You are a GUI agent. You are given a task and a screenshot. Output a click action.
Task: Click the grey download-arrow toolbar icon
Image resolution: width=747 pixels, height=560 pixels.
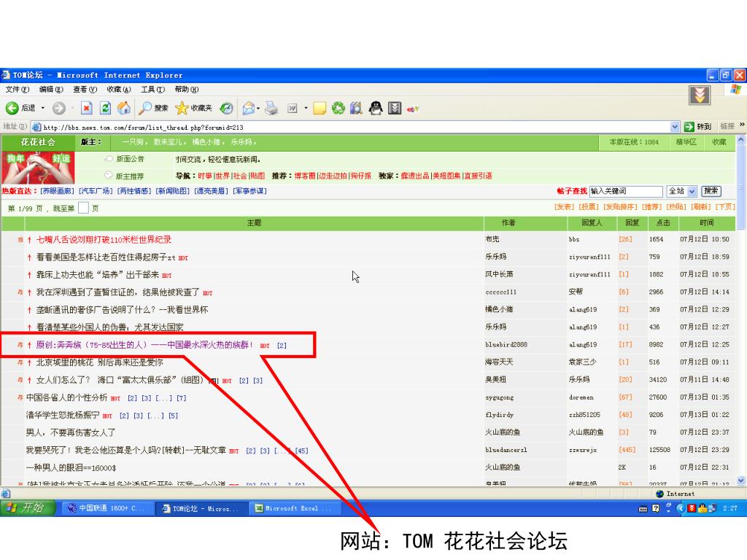click(395, 109)
